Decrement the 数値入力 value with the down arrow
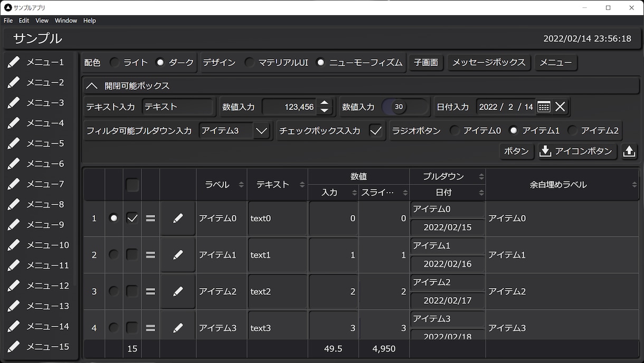The image size is (644, 363). [x=325, y=110]
